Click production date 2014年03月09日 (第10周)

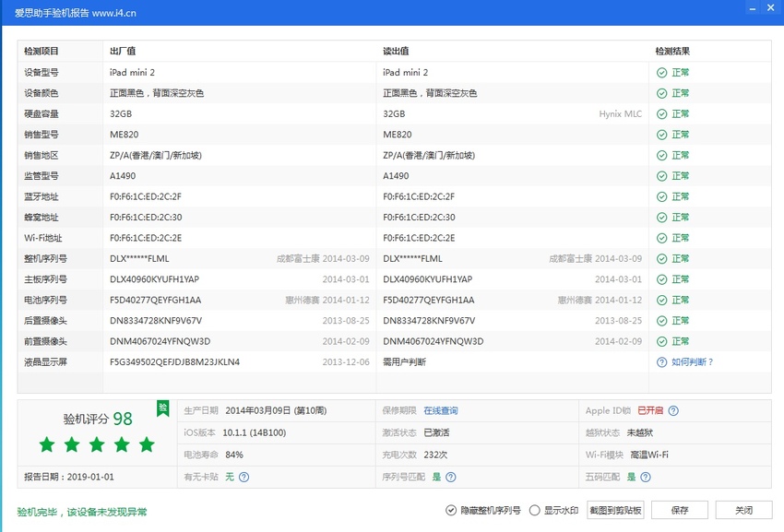click(276, 410)
